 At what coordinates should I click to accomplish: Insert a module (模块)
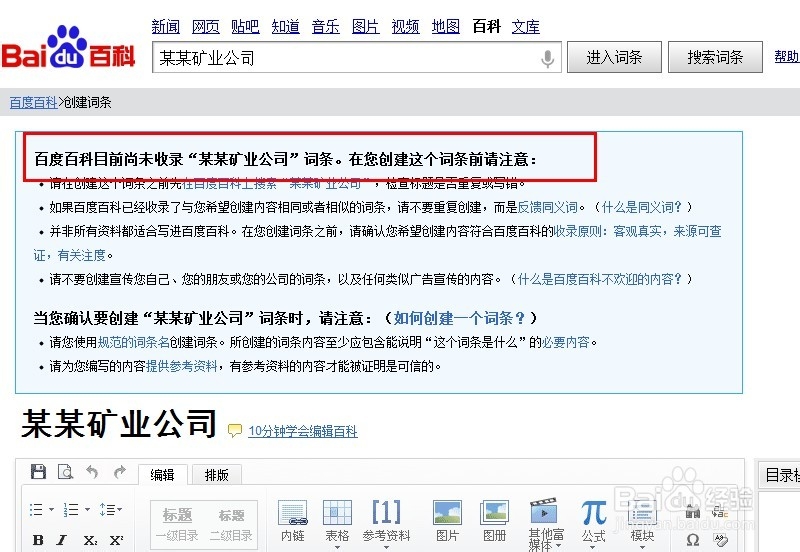pyautogui.click(x=642, y=521)
